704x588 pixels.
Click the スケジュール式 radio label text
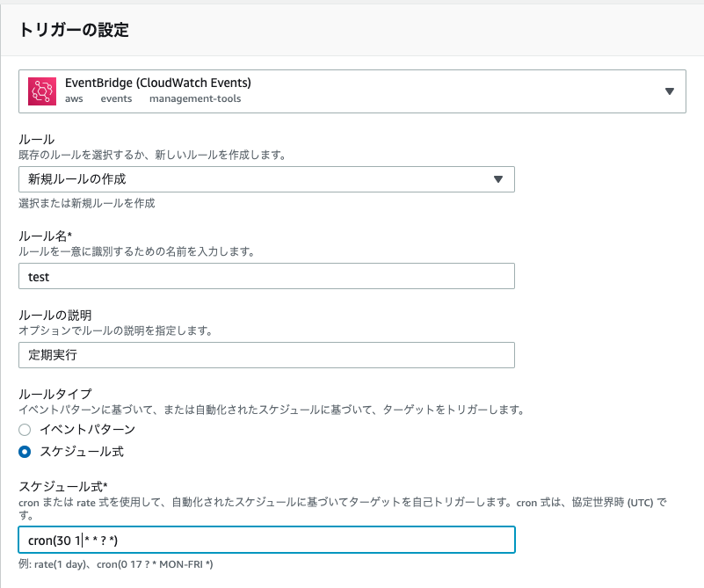(82, 452)
